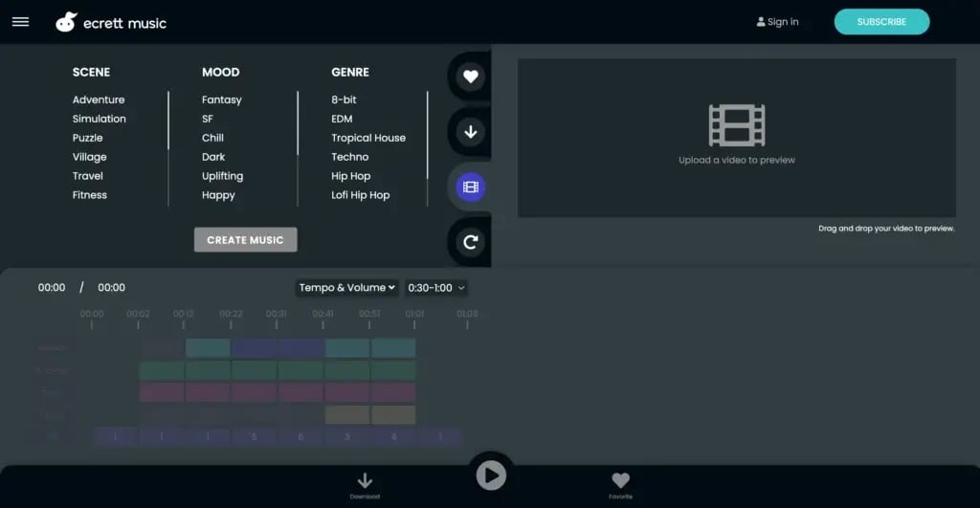Click the Favorite heart in bottom bar
Viewport: 980px width, 508px height.
pyautogui.click(x=620, y=483)
